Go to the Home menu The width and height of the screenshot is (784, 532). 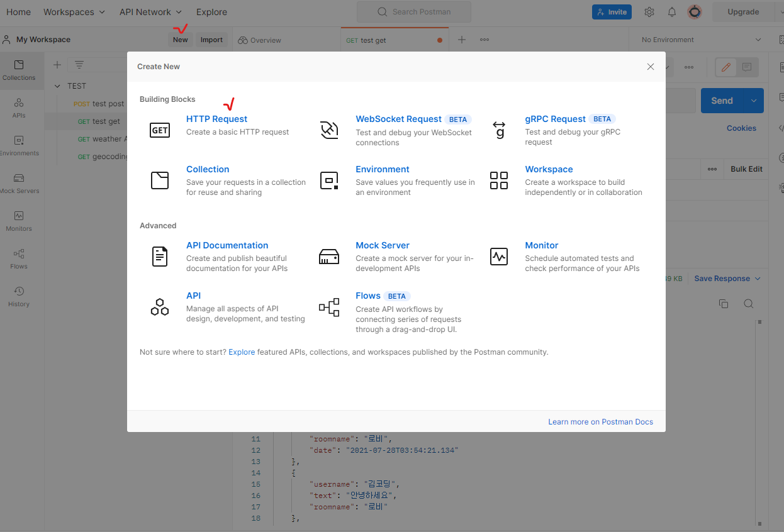[x=18, y=12]
